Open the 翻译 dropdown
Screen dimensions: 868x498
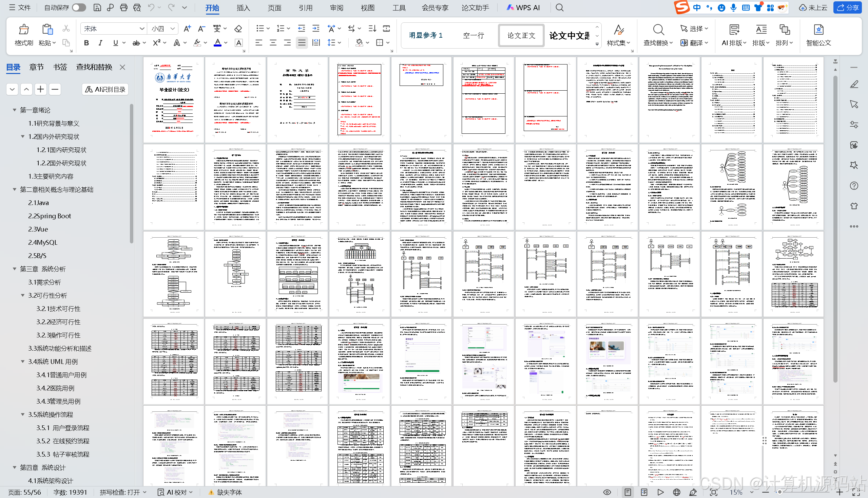[x=694, y=43]
